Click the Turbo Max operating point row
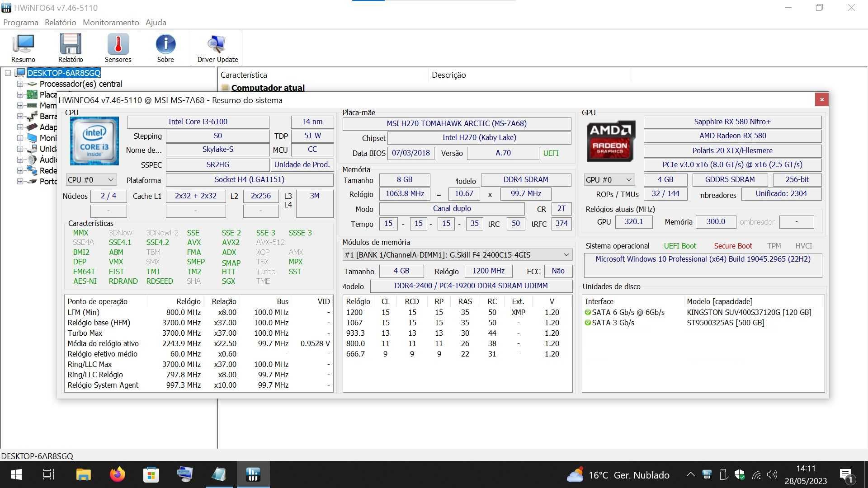Screen dimensions: 868x488 (199, 333)
